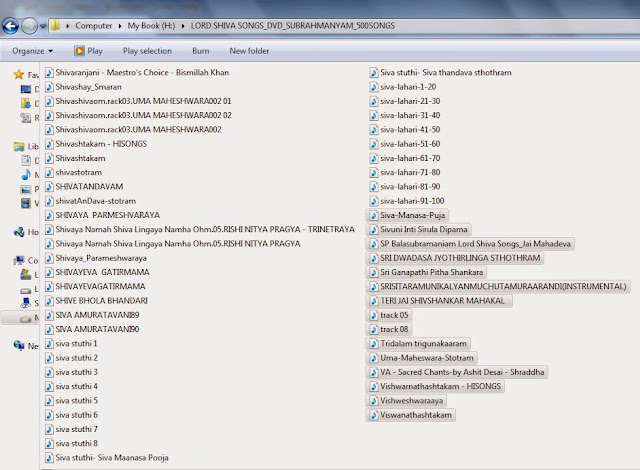
Task: Select the Favorites star icon in sidebar
Action: (x=19, y=74)
